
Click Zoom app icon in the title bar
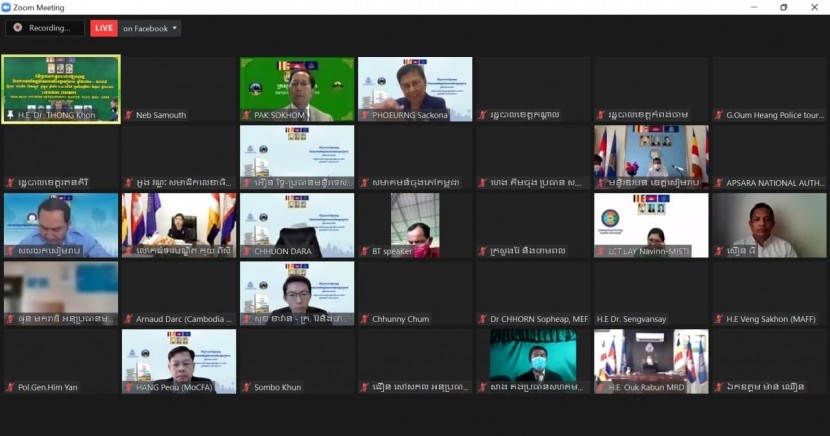click(x=7, y=6)
